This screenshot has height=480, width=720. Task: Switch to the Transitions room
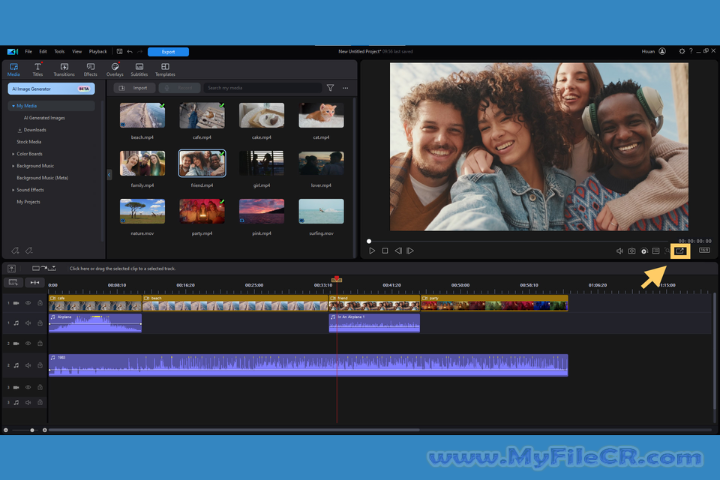64,70
